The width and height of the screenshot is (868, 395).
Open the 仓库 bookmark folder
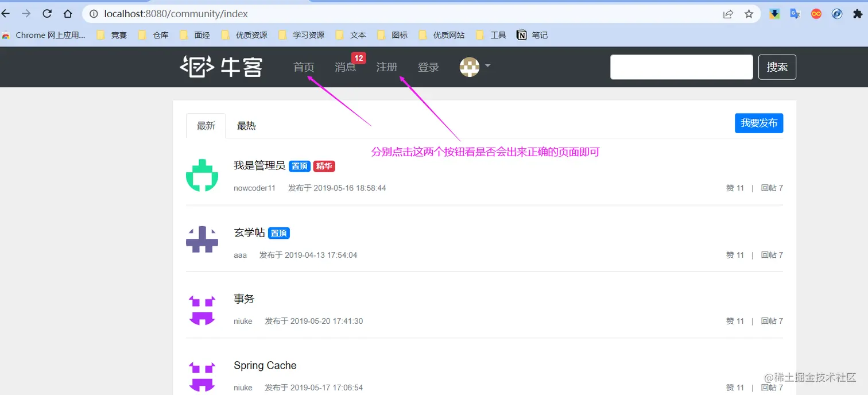tap(153, 35)
